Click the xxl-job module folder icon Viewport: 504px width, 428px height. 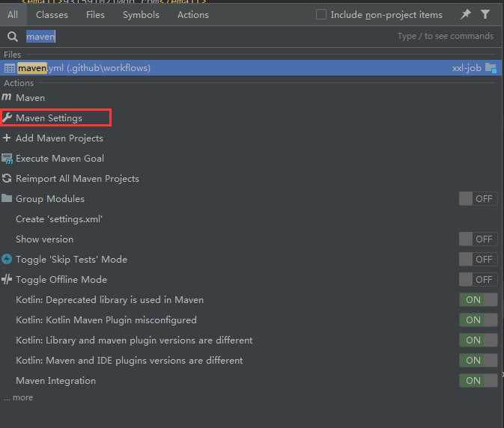(x=491, y=68)
